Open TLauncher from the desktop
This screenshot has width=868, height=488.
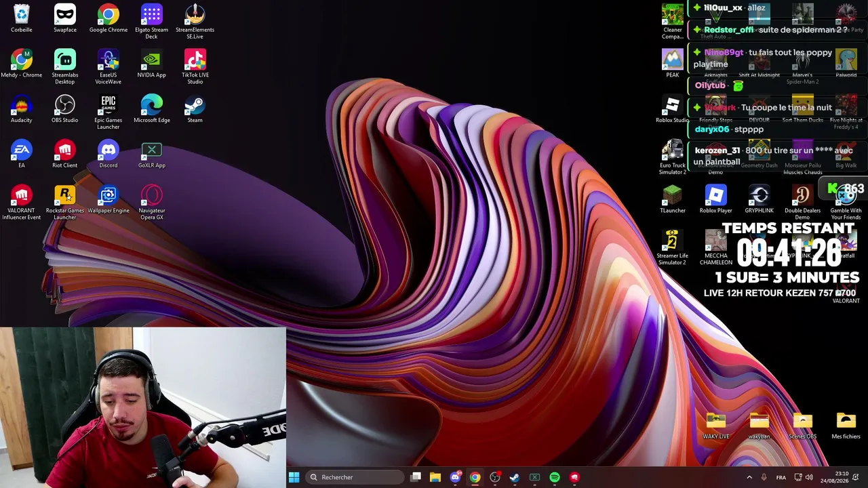pyautogui.click(x=673, y=199)
